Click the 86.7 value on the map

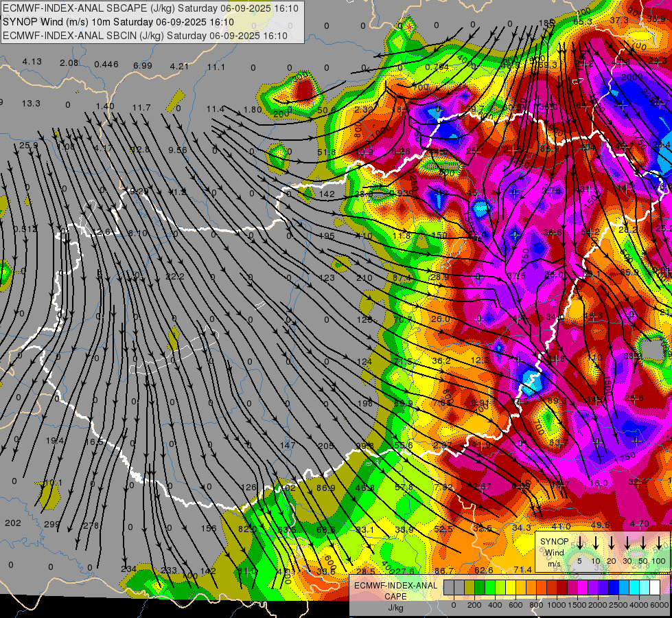point(444,571)
